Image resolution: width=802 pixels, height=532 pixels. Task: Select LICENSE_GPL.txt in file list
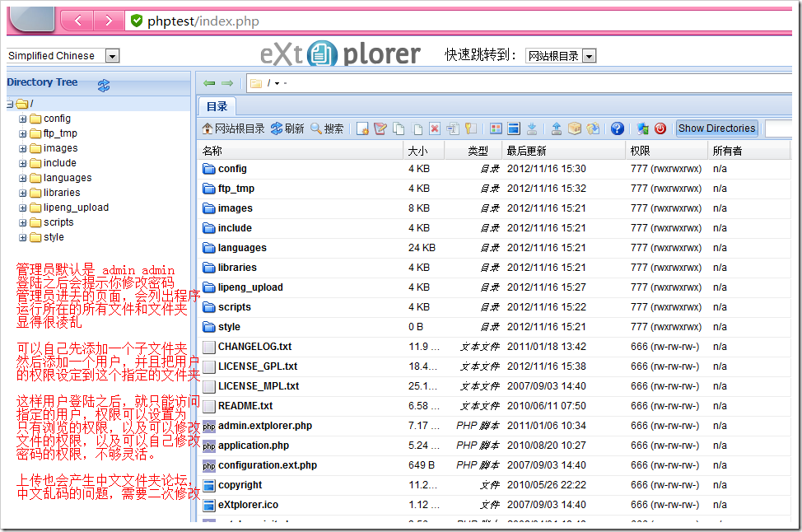coord(258,366)
